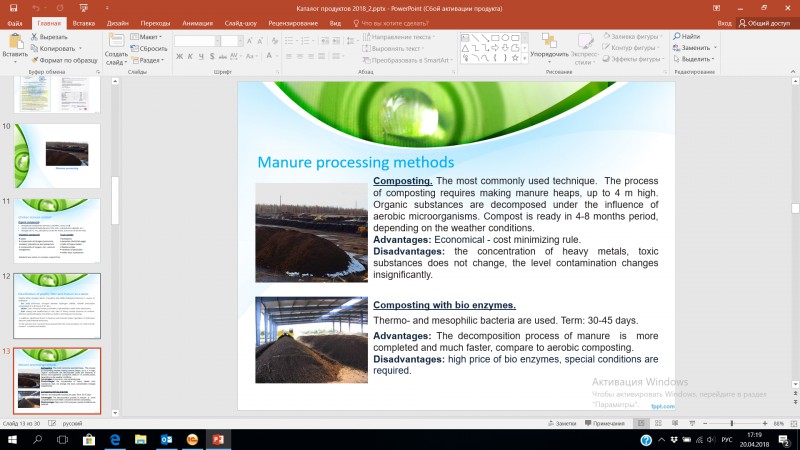The height and width of the screenshot is (450, 800).
Task: Click the Что вы хотите сделать search box
Action: [390, 23]
